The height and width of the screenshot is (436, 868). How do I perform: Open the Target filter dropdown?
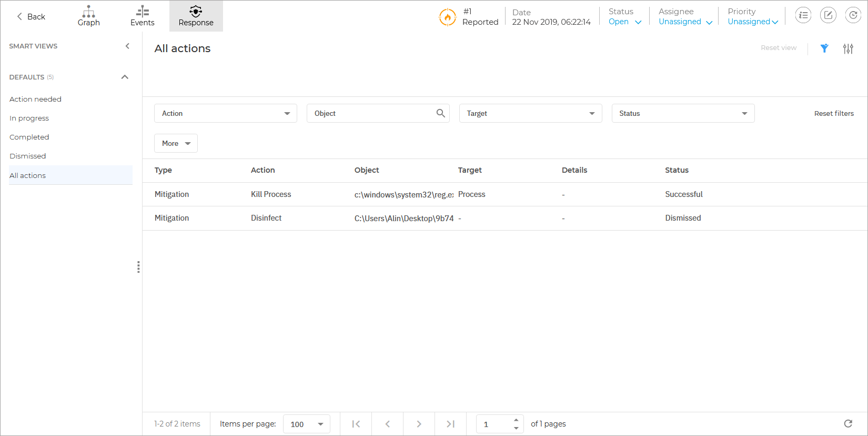point(531,113)
